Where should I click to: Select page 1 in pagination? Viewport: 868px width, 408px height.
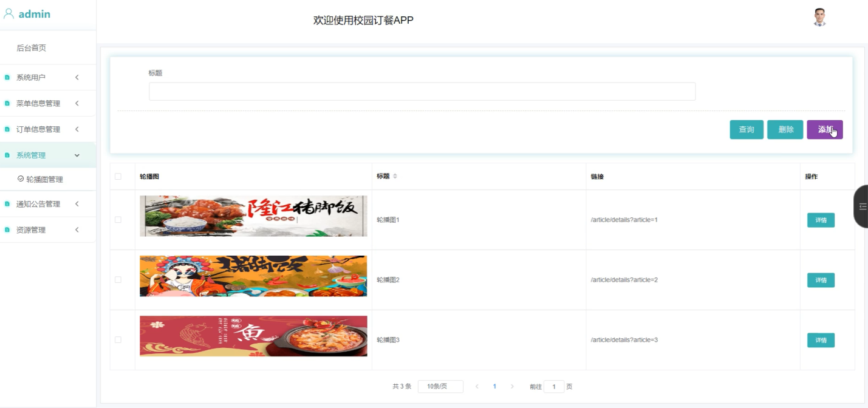(494, 386)
